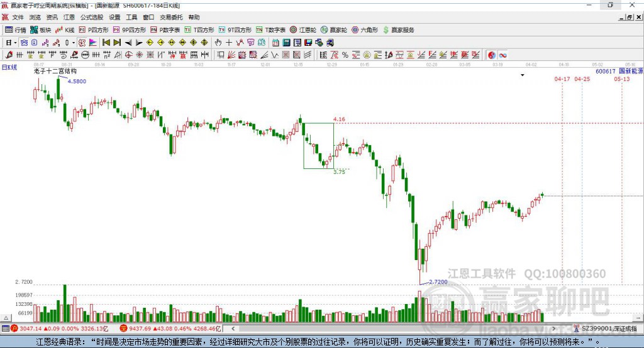The height and width of the screenshot is (348, 644).
Task: Open the 窗口 menu
Action: click(x=148, y=17)
